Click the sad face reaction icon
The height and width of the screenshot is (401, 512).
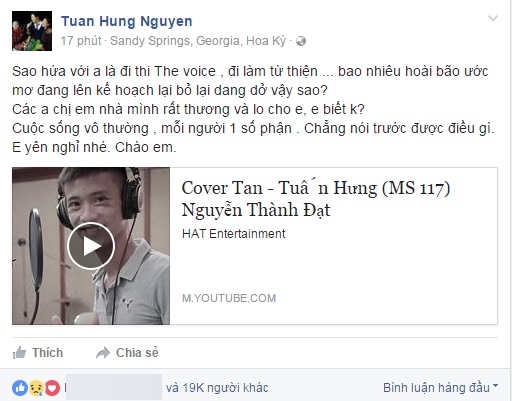[36, 388]
